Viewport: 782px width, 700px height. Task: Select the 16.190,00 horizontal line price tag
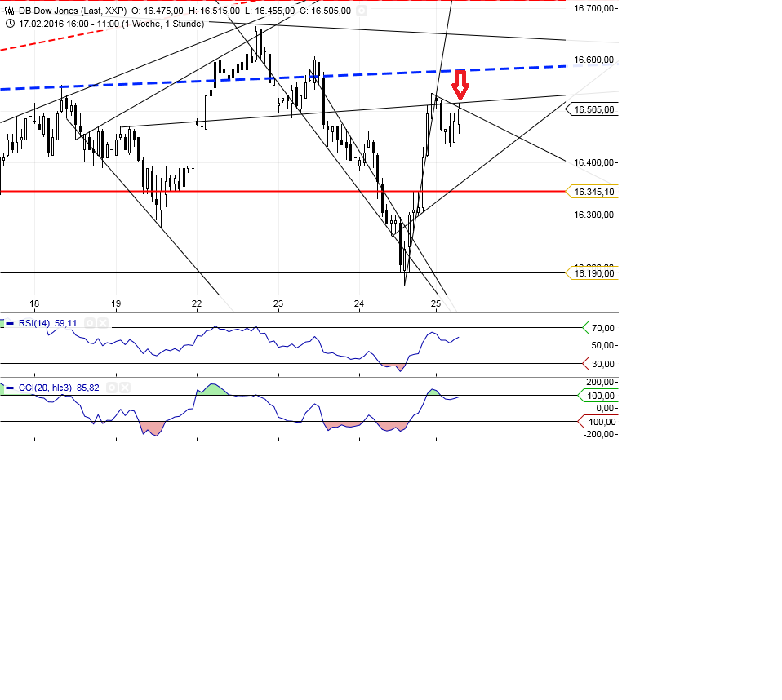[593, 273]
